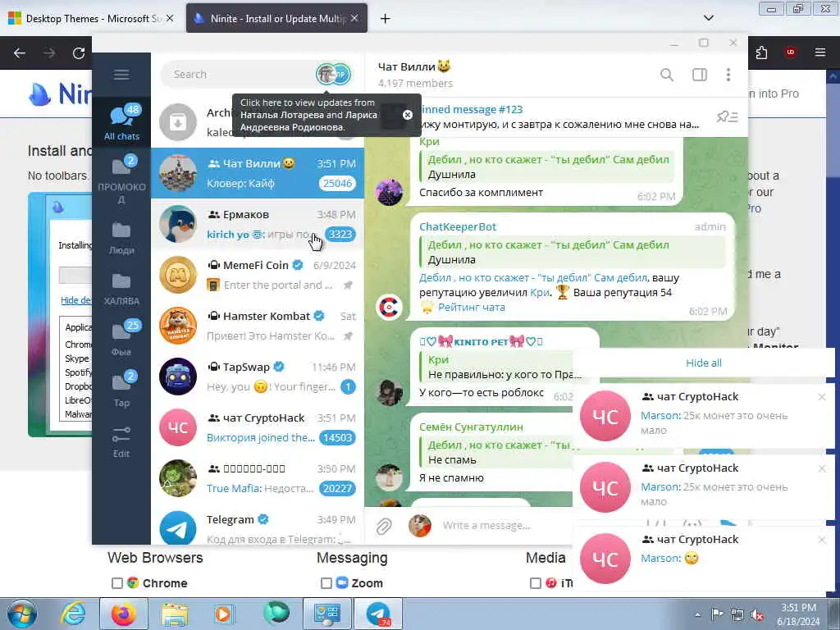Open the pinned messages list icon
This screenshot has width=840, height=630.
[728, 116]
